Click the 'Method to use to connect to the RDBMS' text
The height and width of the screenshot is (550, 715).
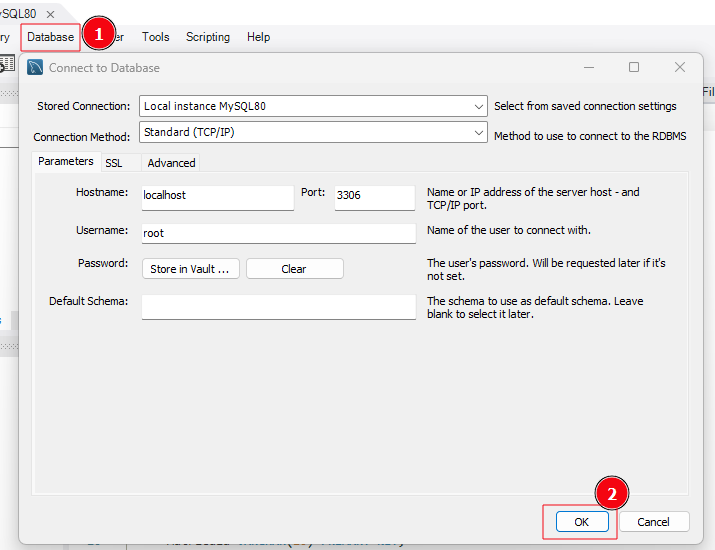point(590,136)
